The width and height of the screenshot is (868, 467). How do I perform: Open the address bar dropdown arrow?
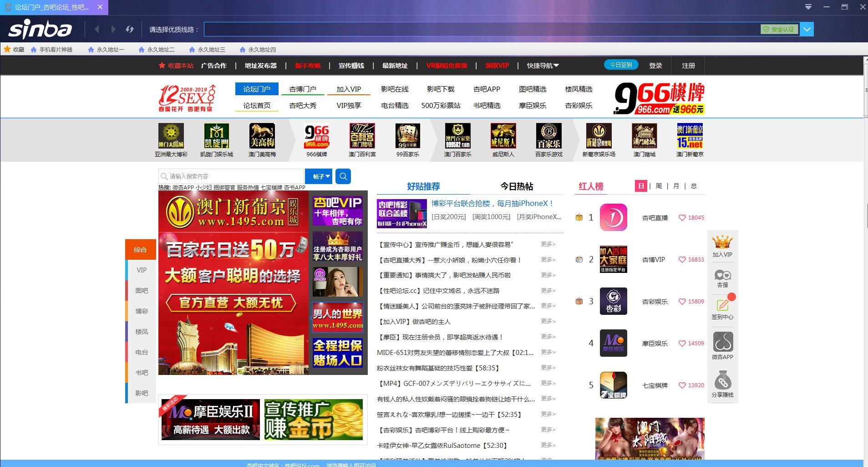coord(807,29)
